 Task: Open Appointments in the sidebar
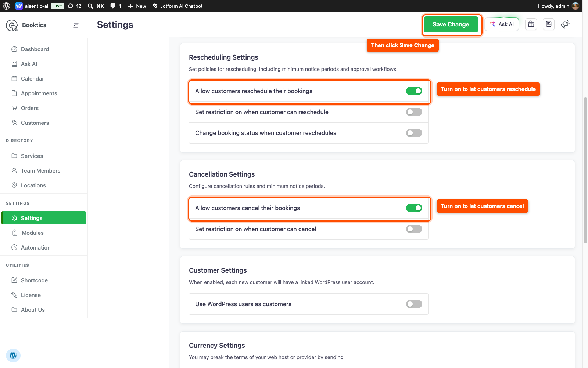44,93
